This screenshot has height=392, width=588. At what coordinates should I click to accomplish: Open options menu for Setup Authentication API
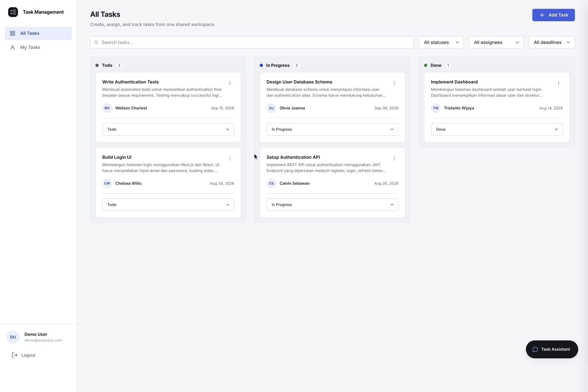point(394,158)
